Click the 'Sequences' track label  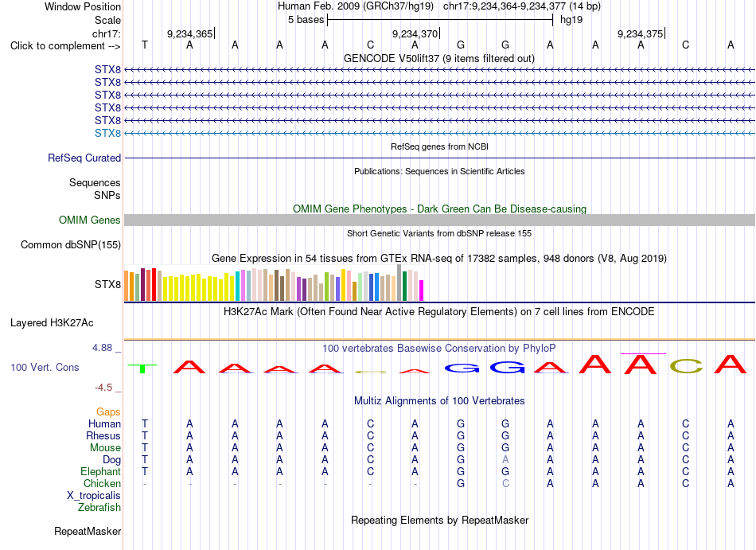pyautogui.click(x=95, y=183)
